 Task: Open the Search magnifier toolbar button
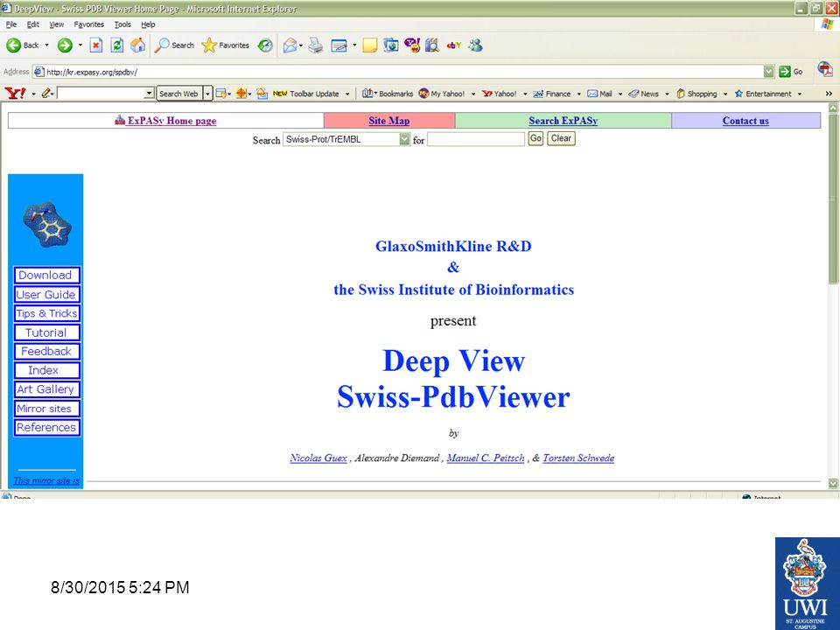[174, 45]
